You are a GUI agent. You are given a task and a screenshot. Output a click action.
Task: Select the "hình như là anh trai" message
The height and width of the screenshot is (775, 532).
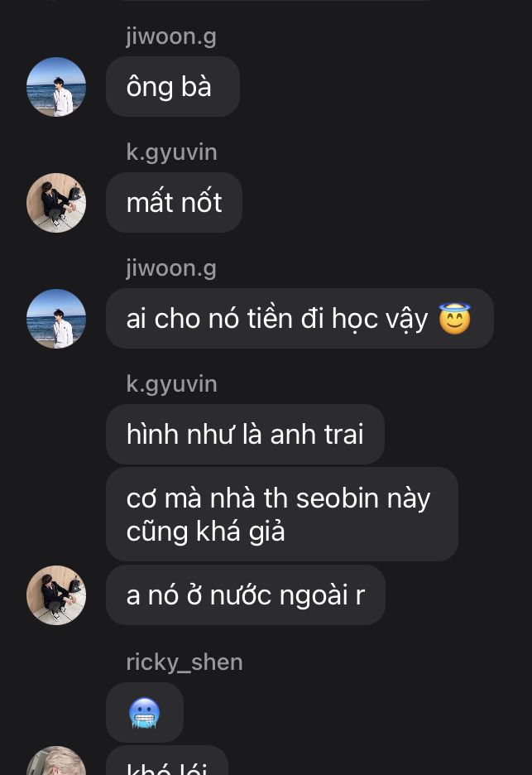pos(245,434)
